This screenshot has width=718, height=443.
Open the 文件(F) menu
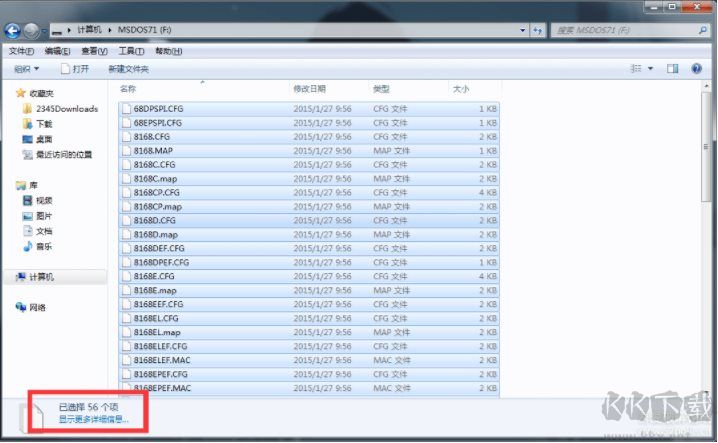21,51
